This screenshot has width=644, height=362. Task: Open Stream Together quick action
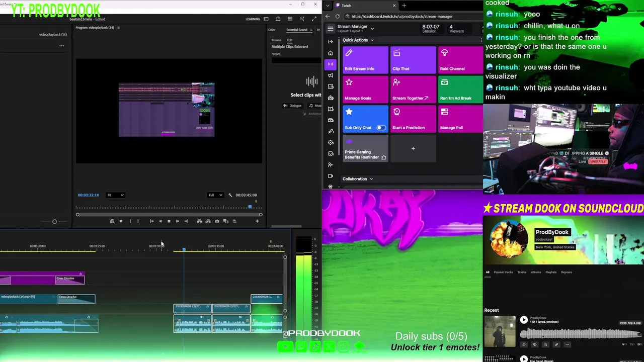tap(413, 89)
